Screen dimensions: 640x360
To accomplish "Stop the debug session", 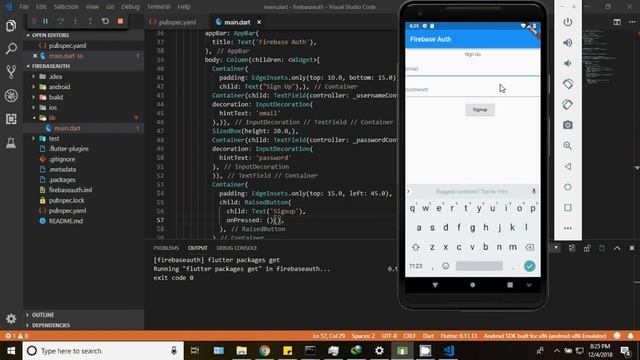I will pyautogui.click(x=120, y=21).
